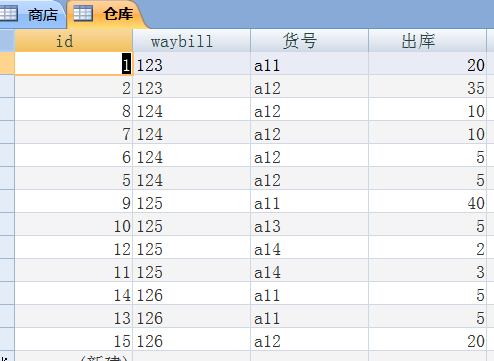Image resolution: width=494 pixels, height=361 pixels.
Task: Click the 出库 cell showing 40
Action: coord(427,201)
